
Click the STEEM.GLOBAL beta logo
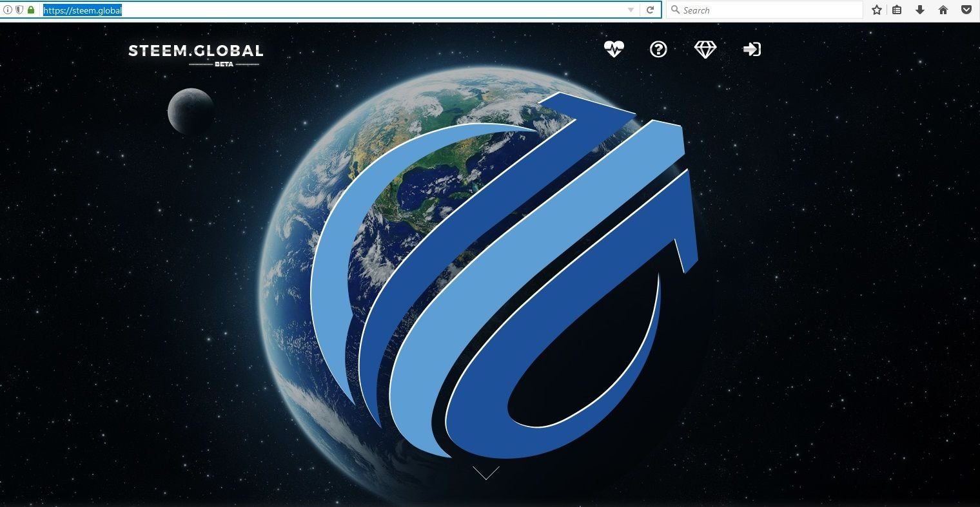pyautogui.click(x=196, y=54)
